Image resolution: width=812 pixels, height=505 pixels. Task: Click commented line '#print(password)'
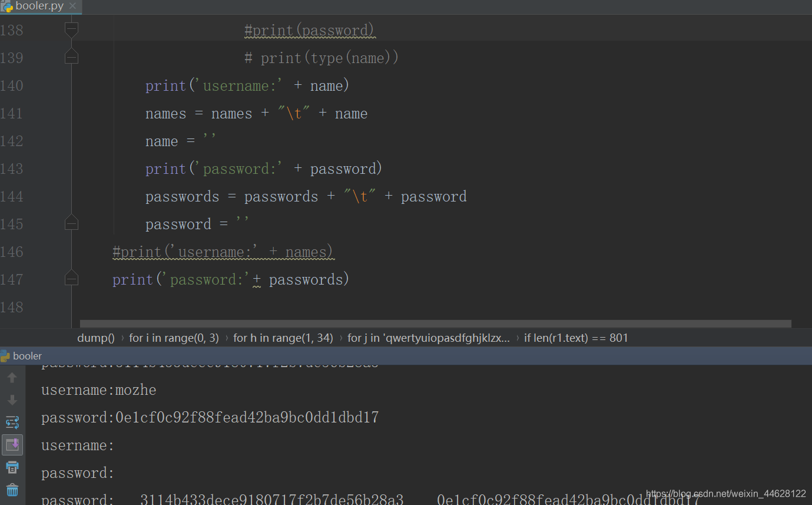point(310,31)
